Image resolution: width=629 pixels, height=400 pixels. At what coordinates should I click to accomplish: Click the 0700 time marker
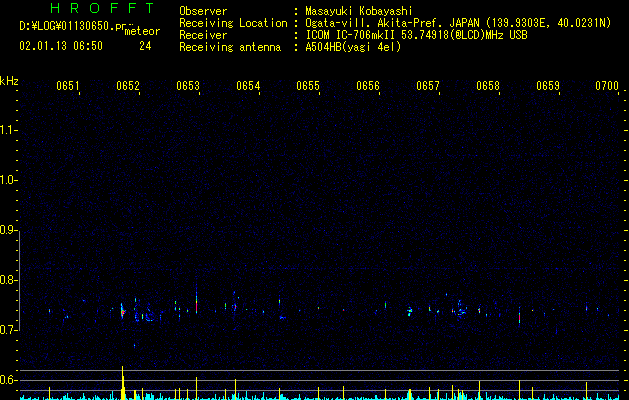click(607, 85)
